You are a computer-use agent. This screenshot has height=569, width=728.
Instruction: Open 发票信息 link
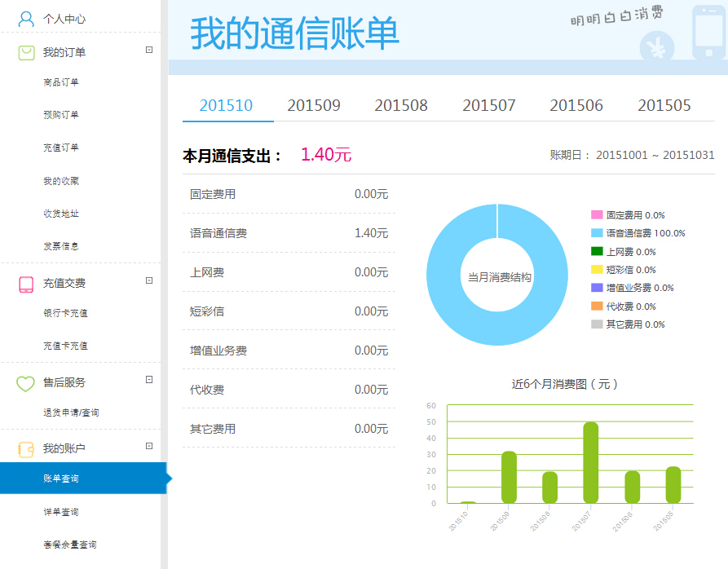click(61, 246)
